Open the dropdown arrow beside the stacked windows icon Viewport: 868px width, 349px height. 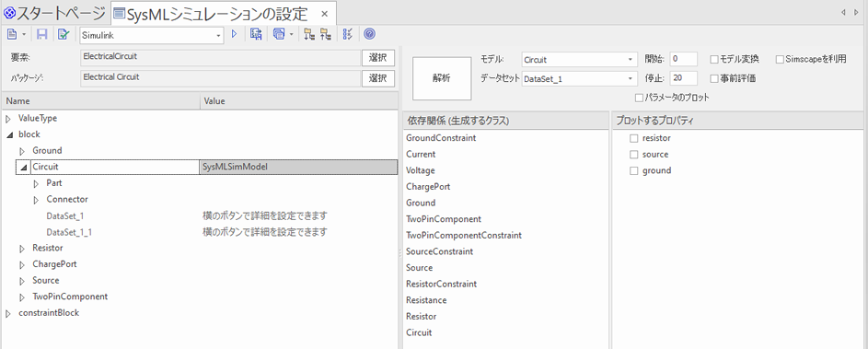[x=291, y=34]
